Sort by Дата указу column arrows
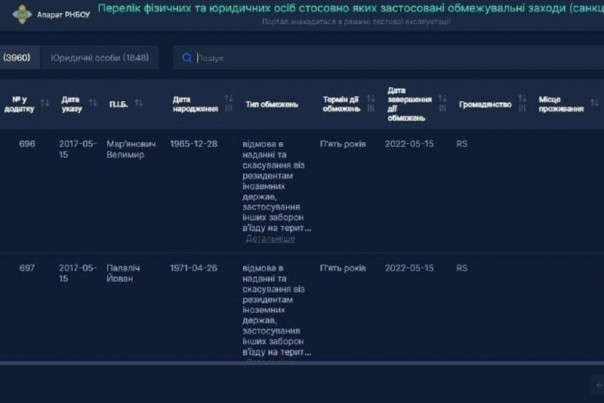The height and width of the screenshot is (403, 604). [x=91, y=103]
